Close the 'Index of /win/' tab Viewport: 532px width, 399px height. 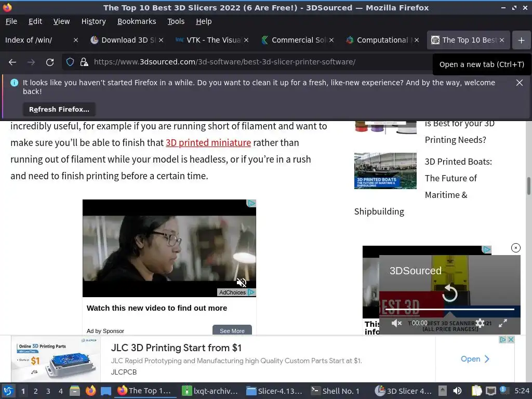(76, 40)
